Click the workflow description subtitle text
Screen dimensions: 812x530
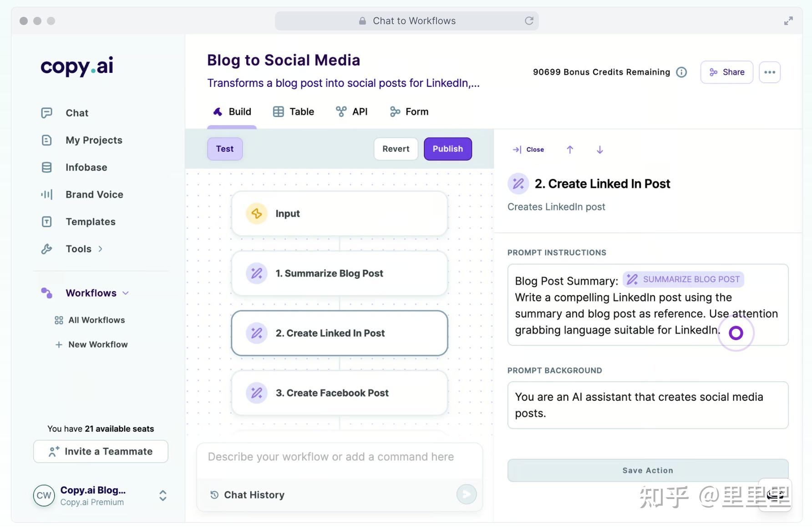coord(344,83)
